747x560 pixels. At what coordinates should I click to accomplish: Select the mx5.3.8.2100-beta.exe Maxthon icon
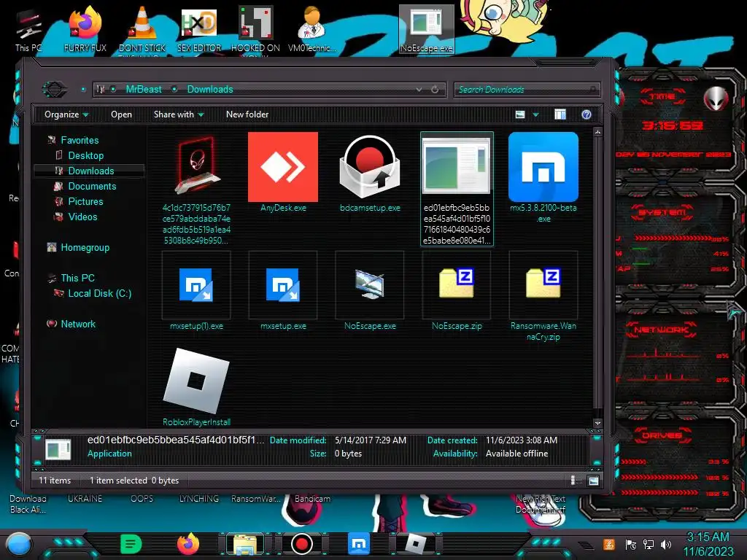tap(543, 167)
